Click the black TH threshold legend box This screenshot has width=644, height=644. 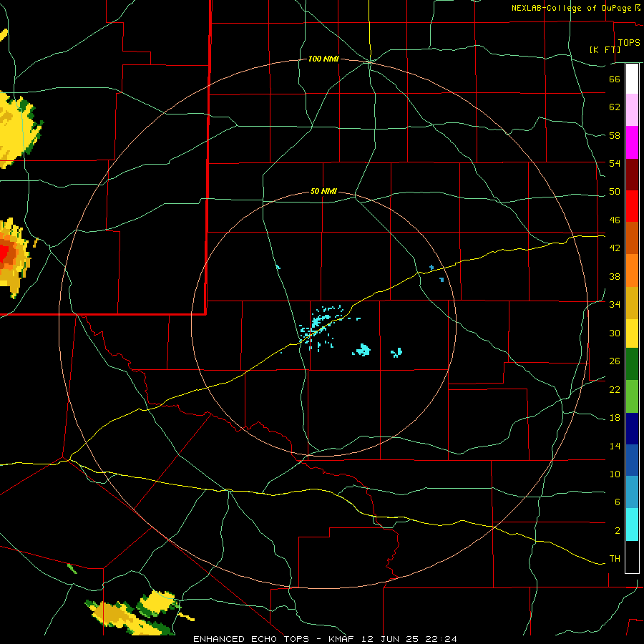point(632,557)
